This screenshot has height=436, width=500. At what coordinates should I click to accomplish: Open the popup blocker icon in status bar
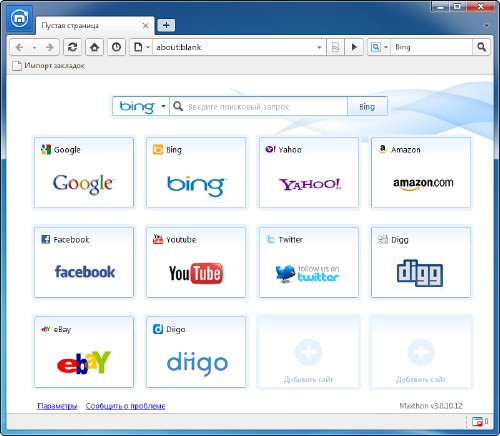click(x=478, y=422)
